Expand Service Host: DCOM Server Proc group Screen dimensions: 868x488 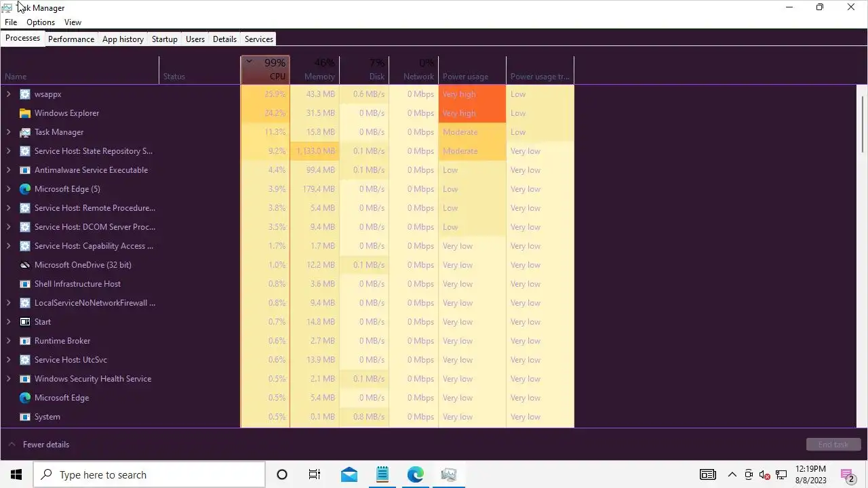tap(8, 227)
